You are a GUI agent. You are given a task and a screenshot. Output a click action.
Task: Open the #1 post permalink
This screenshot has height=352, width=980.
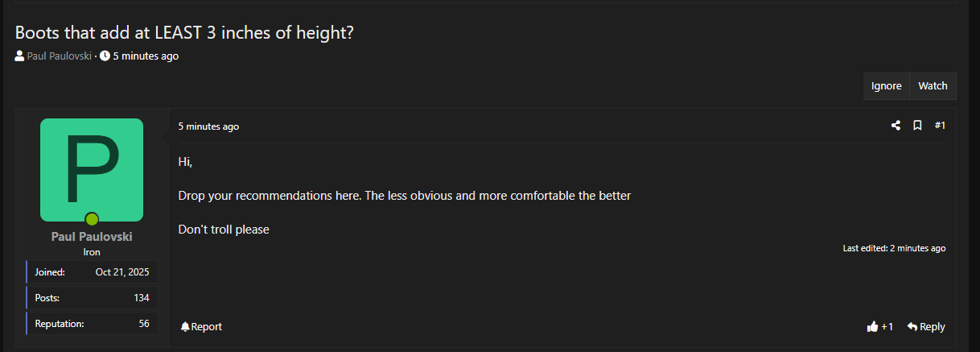coord(940,126)
